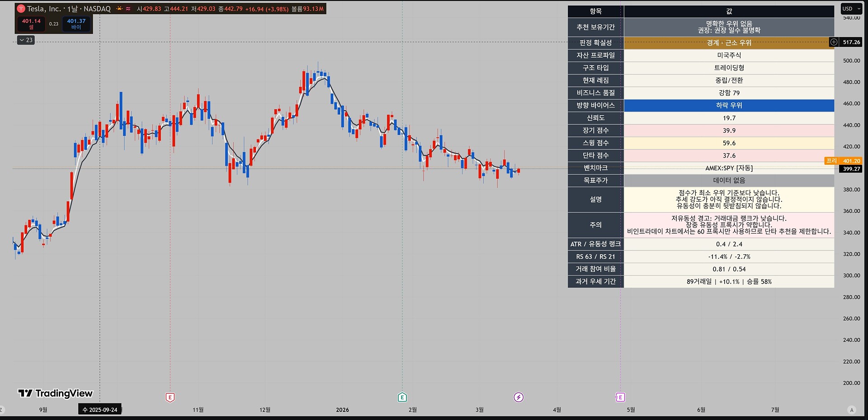
Task: Click the 401.37 바이 buy button
Action: coord(76,24)
